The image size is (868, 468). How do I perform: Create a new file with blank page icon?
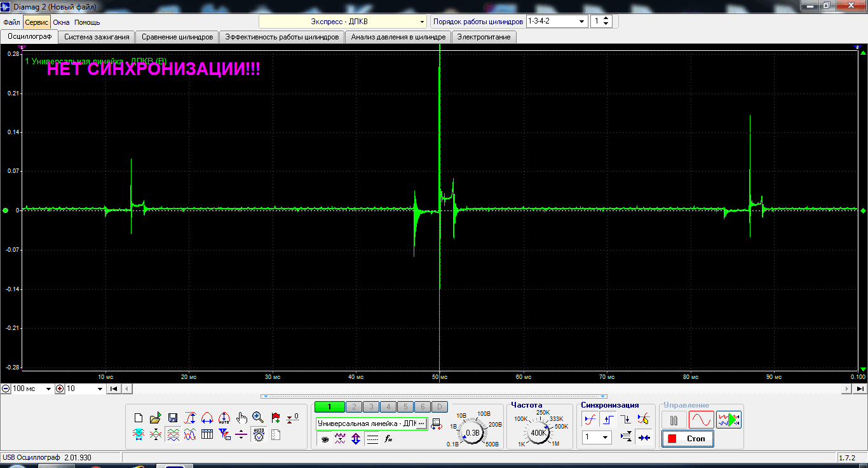click(139, 418)
